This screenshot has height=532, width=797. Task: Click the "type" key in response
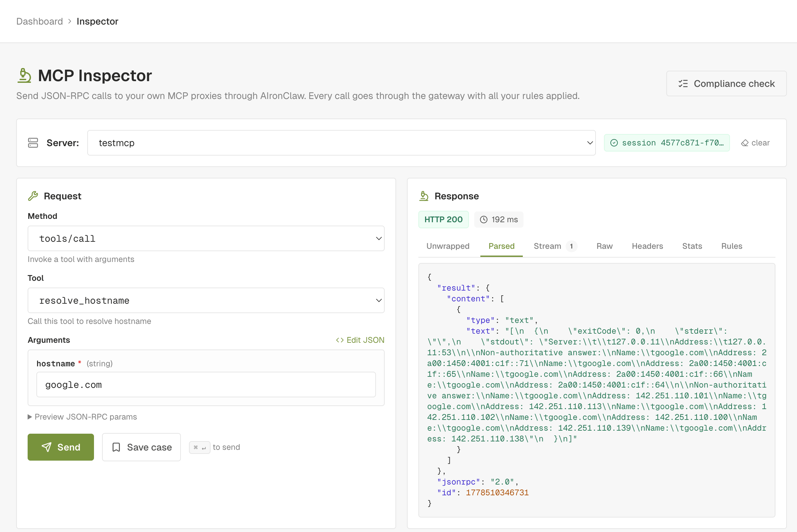tap(480, 320)
